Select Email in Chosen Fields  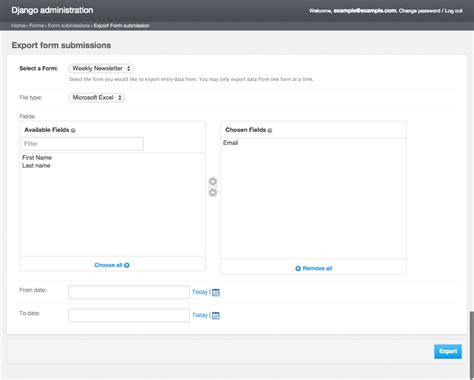230,143
